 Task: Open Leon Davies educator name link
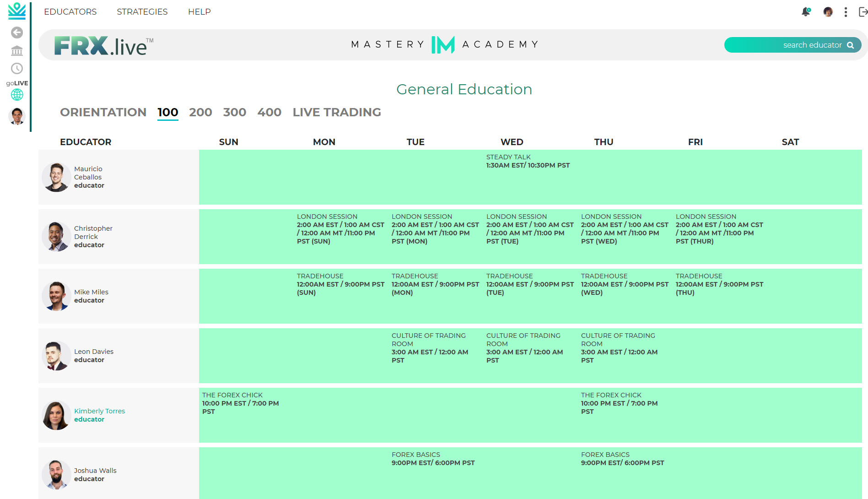pos(94,352)
